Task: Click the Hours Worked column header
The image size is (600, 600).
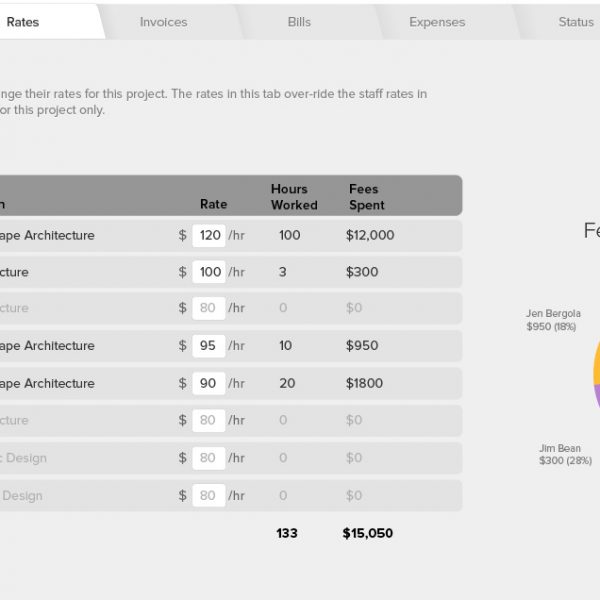Action: (x=293, y=197)
